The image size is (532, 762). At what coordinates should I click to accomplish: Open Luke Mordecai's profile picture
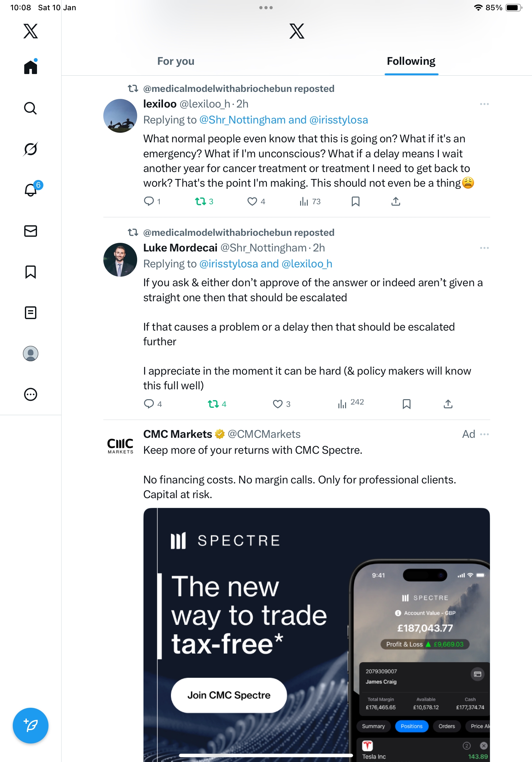[120, 259]
